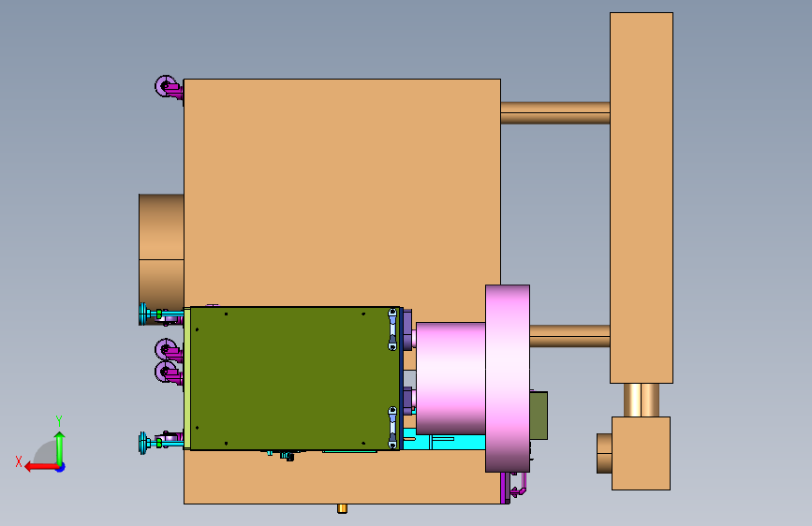The image size is (812, 526).
Task: Select the lower white handle on the green cabinet
Action: click(x=392, y=428)
